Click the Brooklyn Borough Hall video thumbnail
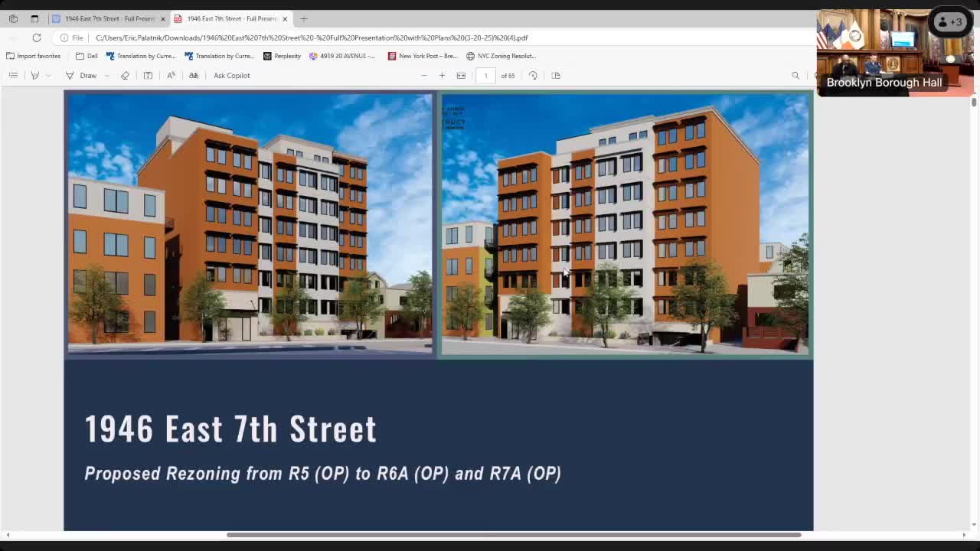Viewport: 980px width, 551px height. click(x=895, y=53)
